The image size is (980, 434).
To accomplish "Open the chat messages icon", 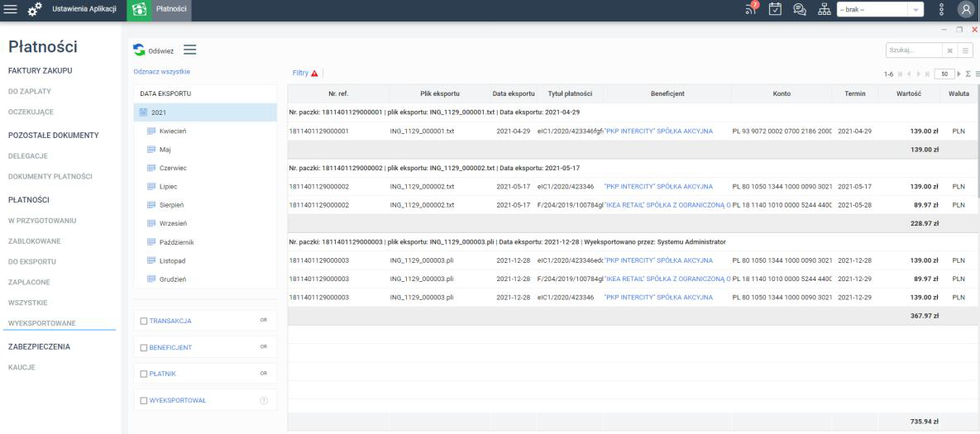I will click(800, 9).
